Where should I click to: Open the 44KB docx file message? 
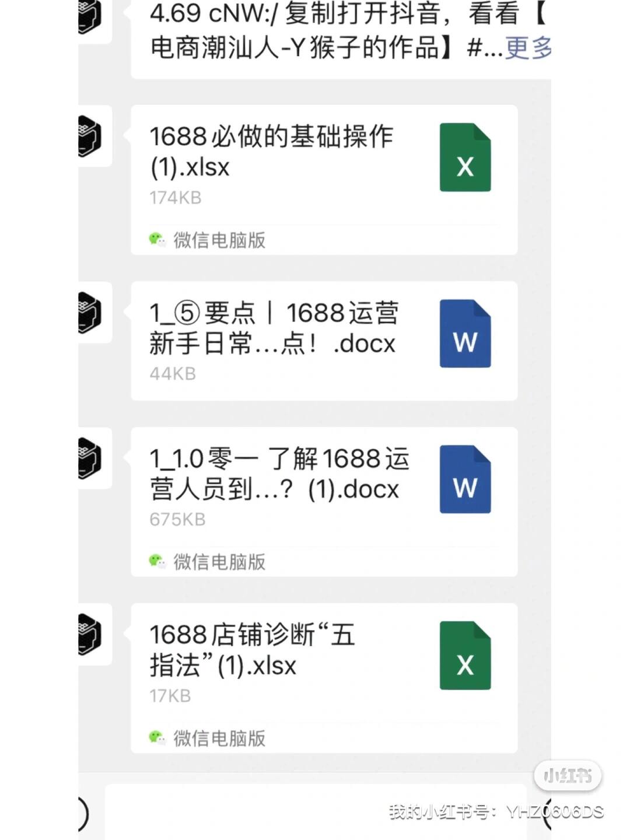click(x=324, y=341)
